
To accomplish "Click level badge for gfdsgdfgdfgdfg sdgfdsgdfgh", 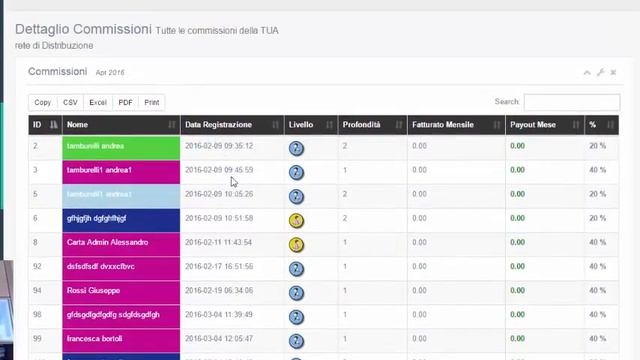I will (296, 317).
